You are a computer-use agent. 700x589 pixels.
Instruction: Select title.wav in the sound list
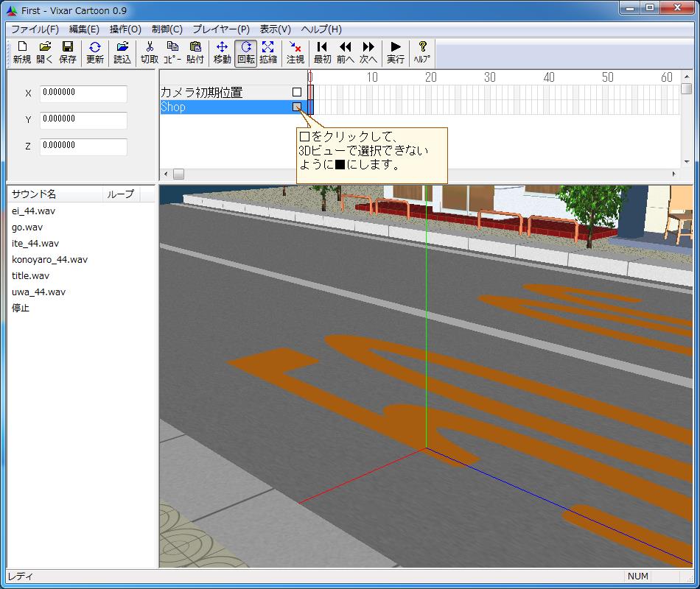tap(31, 275)
